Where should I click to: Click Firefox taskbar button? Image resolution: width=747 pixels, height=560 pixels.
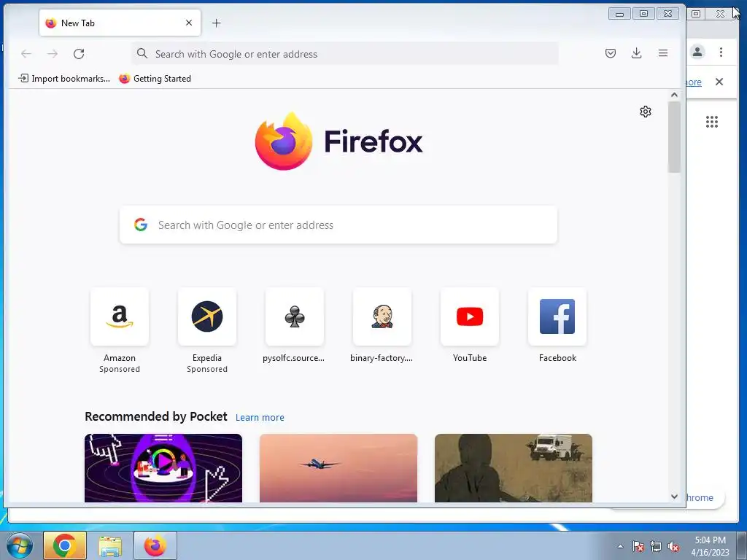coord(155,545)
